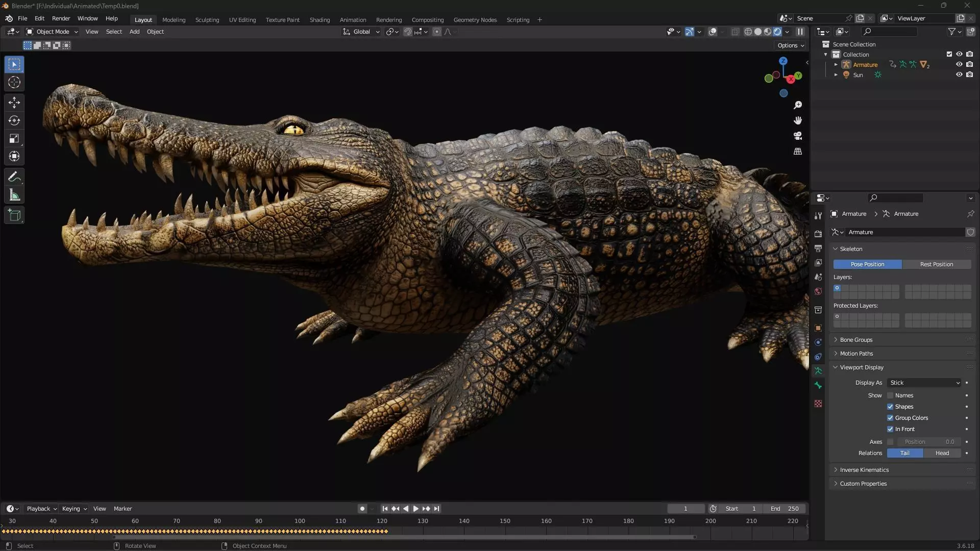
Task: Set Relations to Tail
Action: [905, 453]
